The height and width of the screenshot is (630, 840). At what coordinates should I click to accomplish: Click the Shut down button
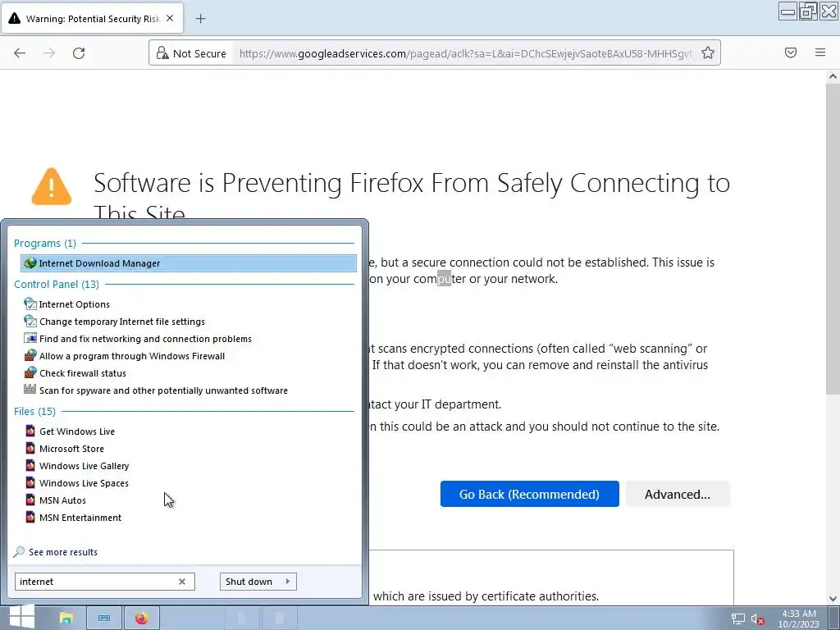click(249, 582)
